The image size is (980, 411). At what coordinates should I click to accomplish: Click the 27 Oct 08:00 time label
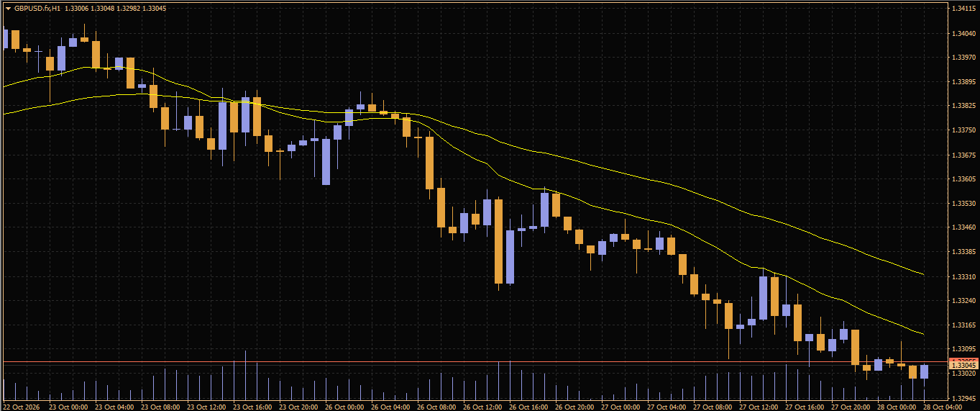point(713,407)
